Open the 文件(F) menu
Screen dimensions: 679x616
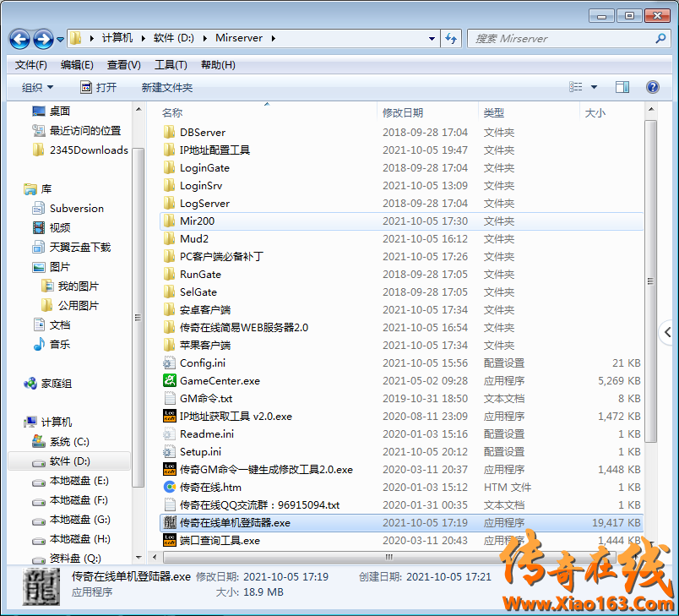click(x=30, y=65)
